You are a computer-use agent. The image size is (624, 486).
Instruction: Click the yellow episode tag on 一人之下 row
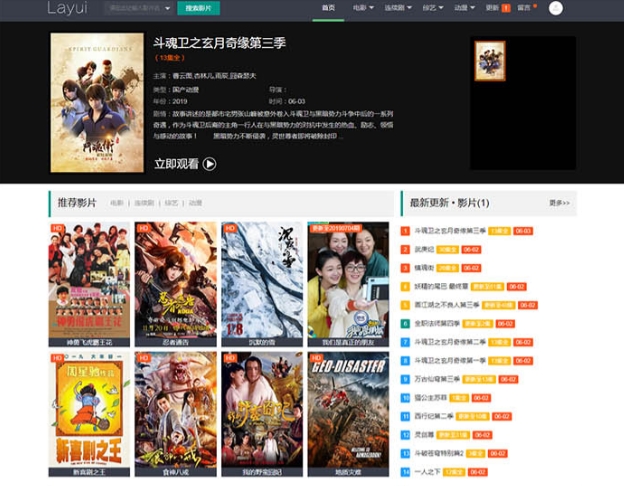[x=454, y=472]
